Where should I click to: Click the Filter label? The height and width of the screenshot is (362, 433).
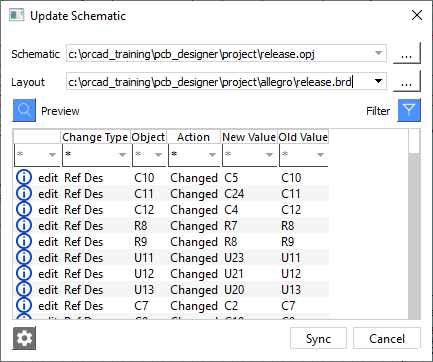pyautogui.click(x=378, y=111)
